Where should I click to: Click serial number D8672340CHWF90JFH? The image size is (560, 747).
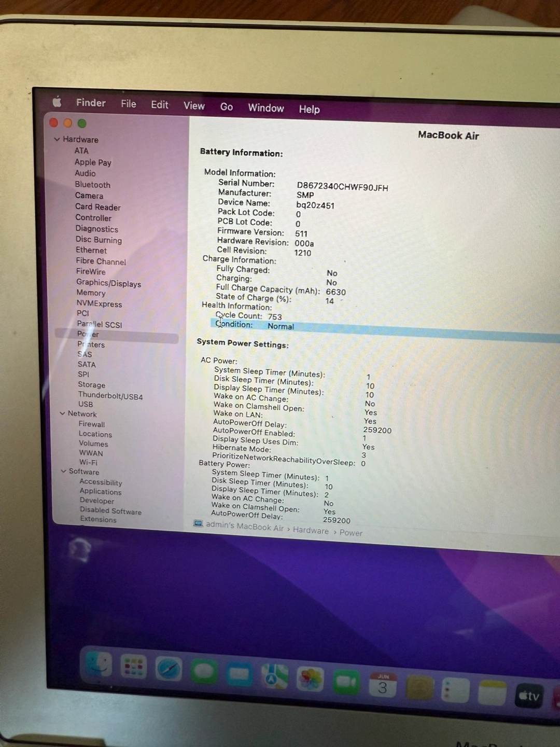342,187
